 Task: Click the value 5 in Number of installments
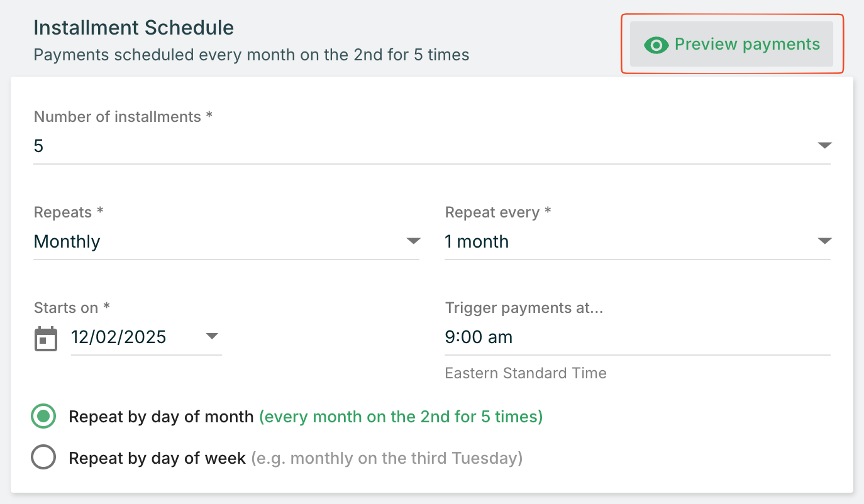coord(39,146)
